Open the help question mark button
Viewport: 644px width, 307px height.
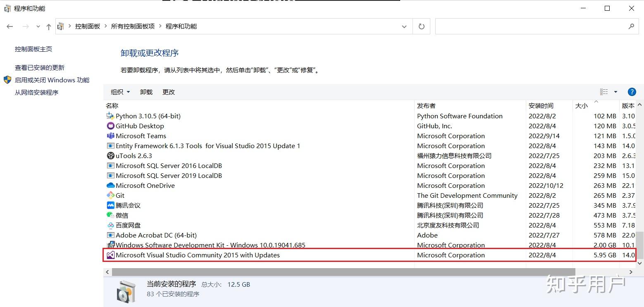click(632, 92)
